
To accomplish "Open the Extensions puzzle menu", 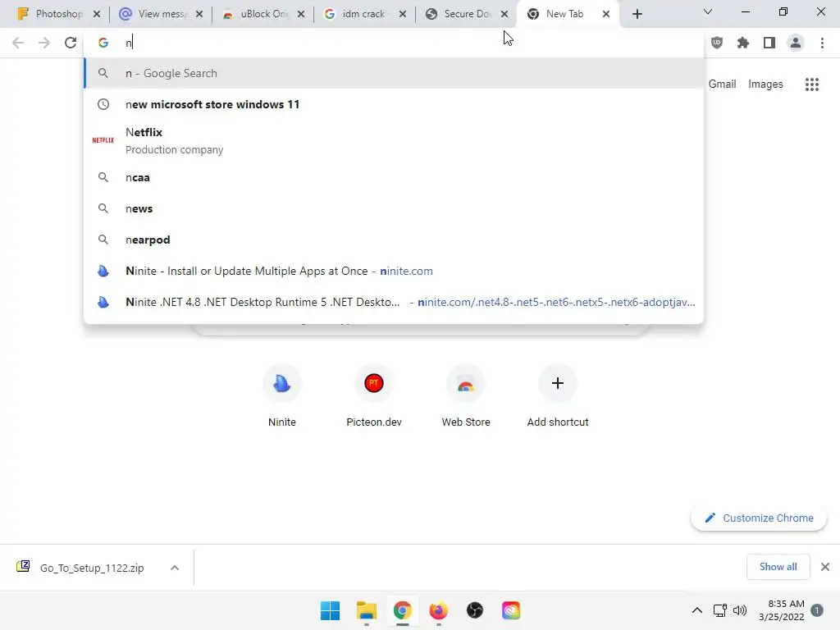I will point(743,43).
